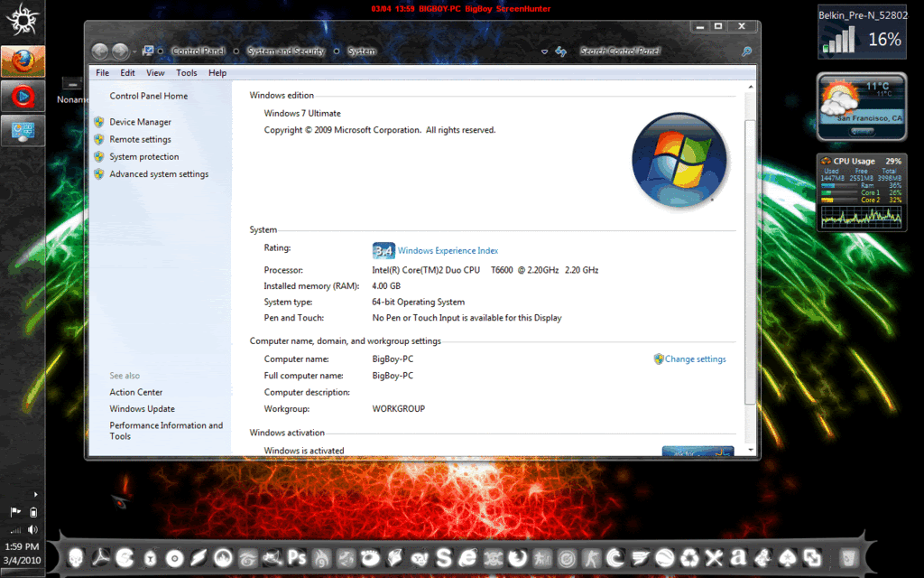Screen dimensions: 924x578
Task: Launch the skull icon in the dock
Action: (76, 557)
